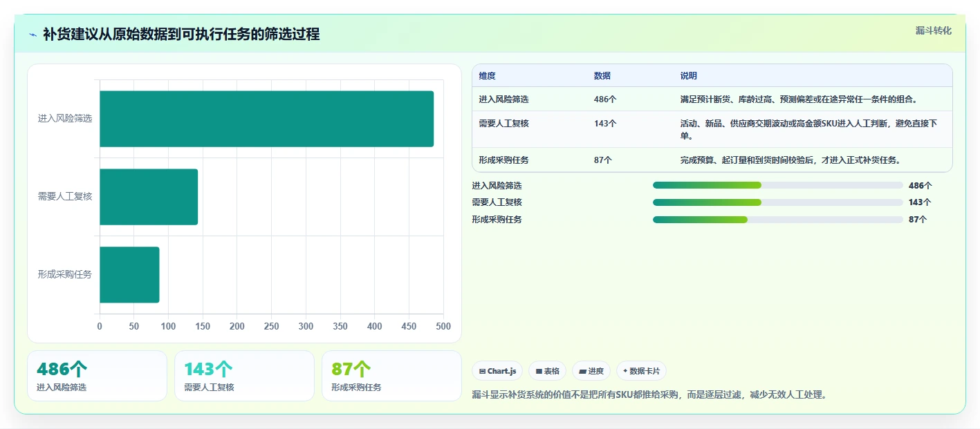
Task: Click the 形成采购任务 axis label on the chart
Action: (x=65, y=275)
